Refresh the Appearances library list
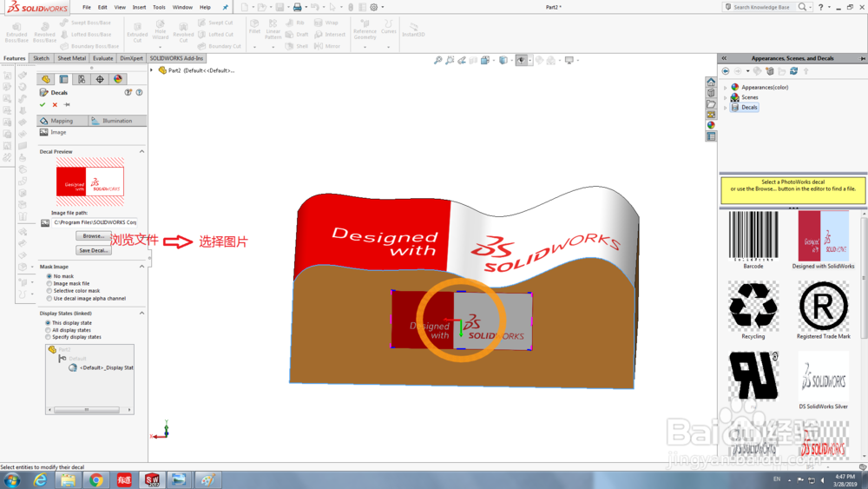Viewport: 868px width, 489px height. (x=793, y=71)
